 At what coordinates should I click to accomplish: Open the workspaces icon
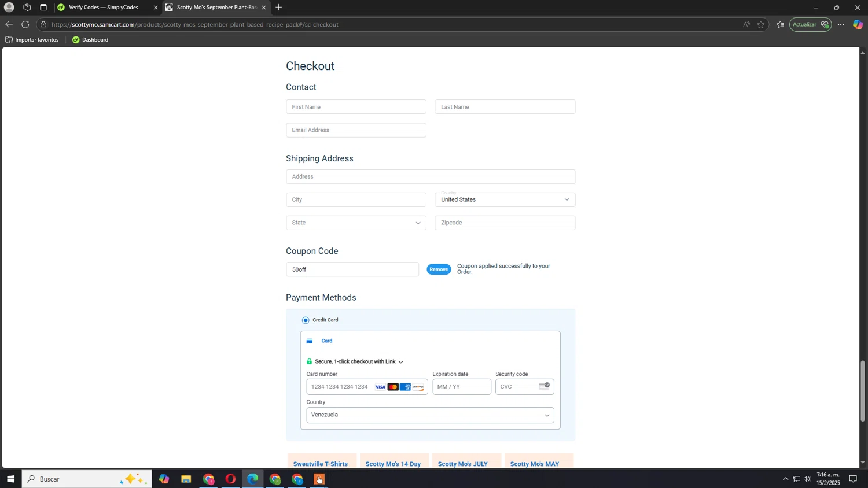[27, 8]
